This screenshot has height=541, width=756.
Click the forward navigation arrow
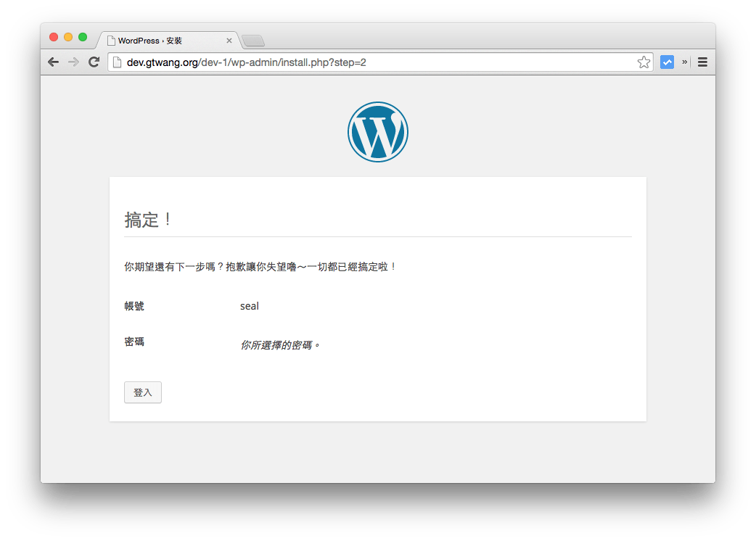pyautogui.click(x=73, y=62)
